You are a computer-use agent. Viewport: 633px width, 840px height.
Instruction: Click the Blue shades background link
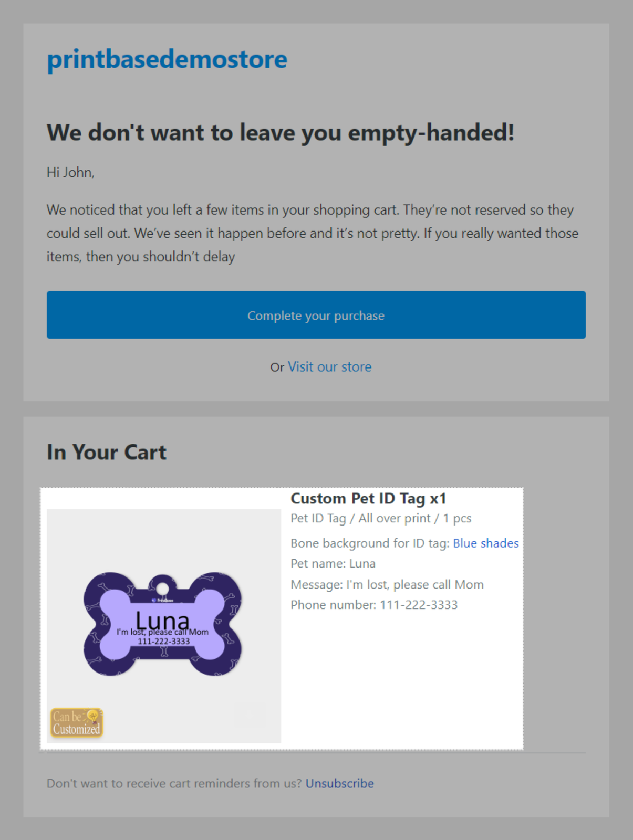485,543
